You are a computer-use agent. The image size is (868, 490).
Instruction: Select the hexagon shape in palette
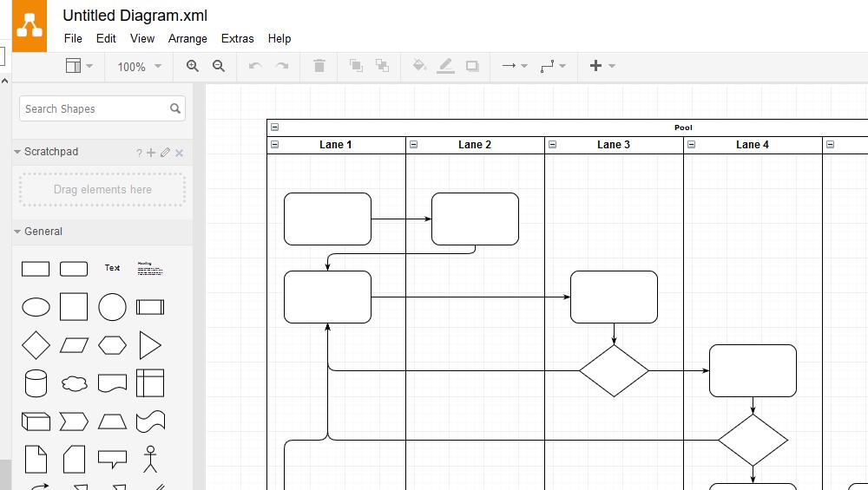click(x=112, y=345)
